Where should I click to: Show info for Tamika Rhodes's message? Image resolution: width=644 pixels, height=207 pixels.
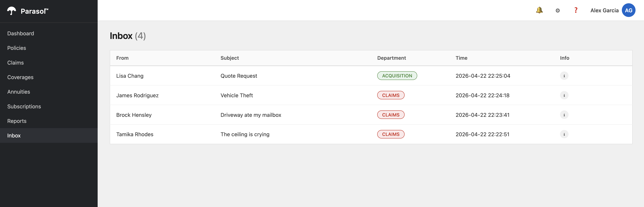pyautogui.click(x=564, y=134)
